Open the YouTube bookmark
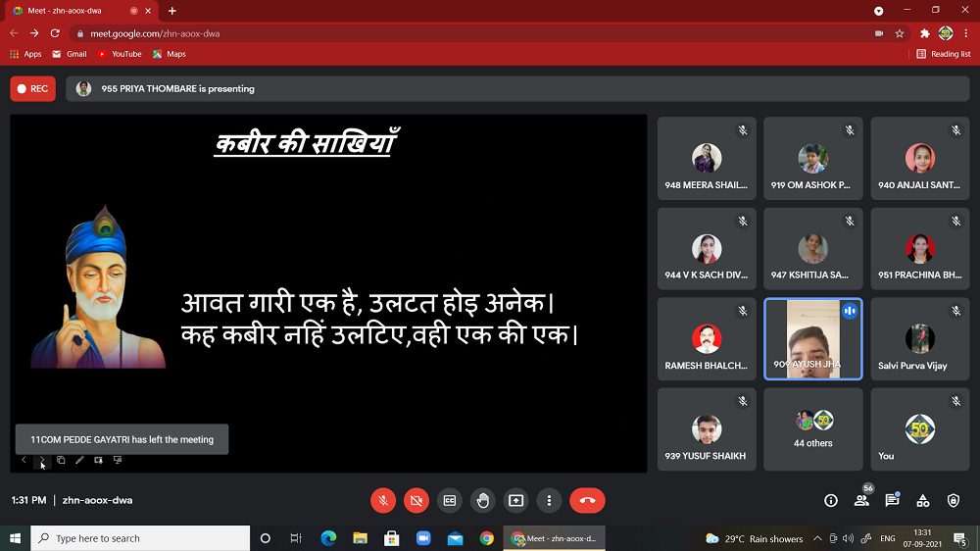Viewport: 980px width, 551px height. 120,54
